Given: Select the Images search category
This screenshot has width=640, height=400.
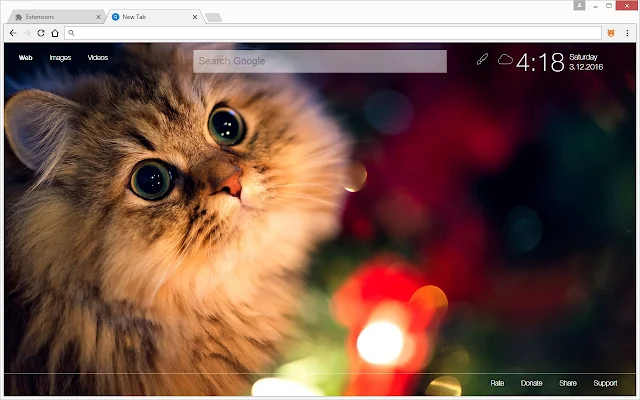Looking at the screenshot, I should coord(60,58).
